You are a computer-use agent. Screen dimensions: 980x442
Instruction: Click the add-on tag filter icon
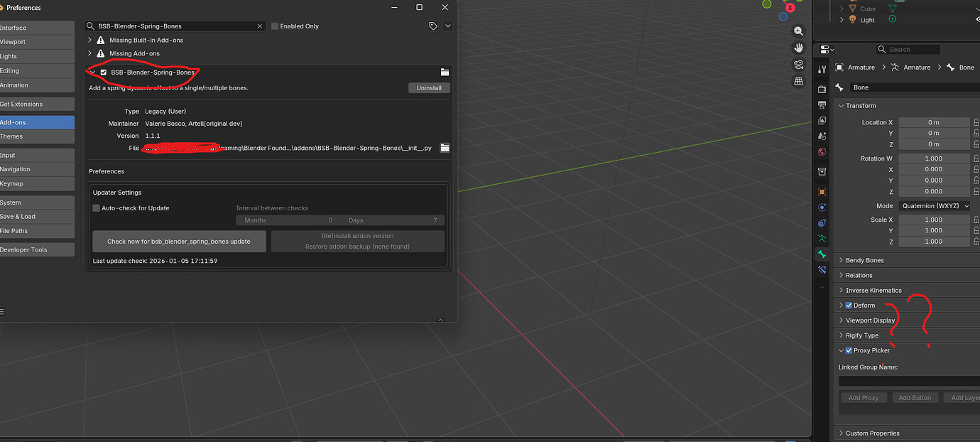[433, 26]
